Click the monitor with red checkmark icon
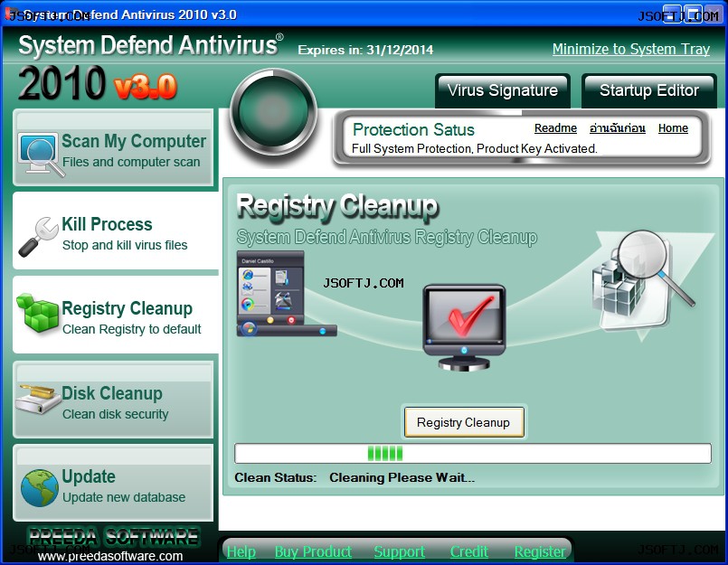Screen dimensions: 728x565 [x=464, y=327]
